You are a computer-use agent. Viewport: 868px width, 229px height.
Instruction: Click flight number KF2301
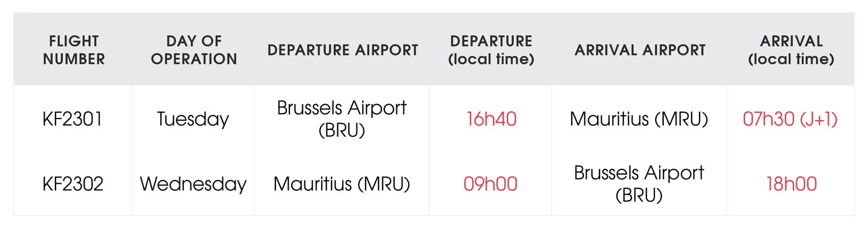(x=73, y=119)
